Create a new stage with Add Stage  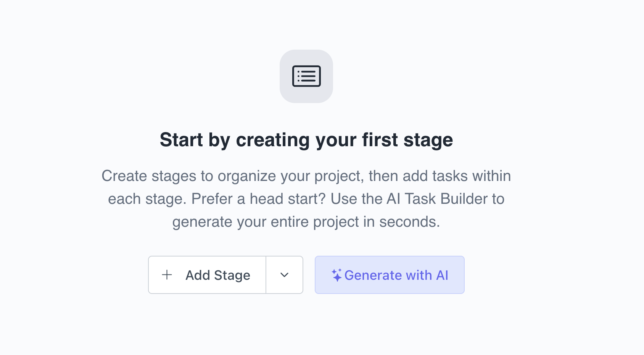(x=207, y=275)
